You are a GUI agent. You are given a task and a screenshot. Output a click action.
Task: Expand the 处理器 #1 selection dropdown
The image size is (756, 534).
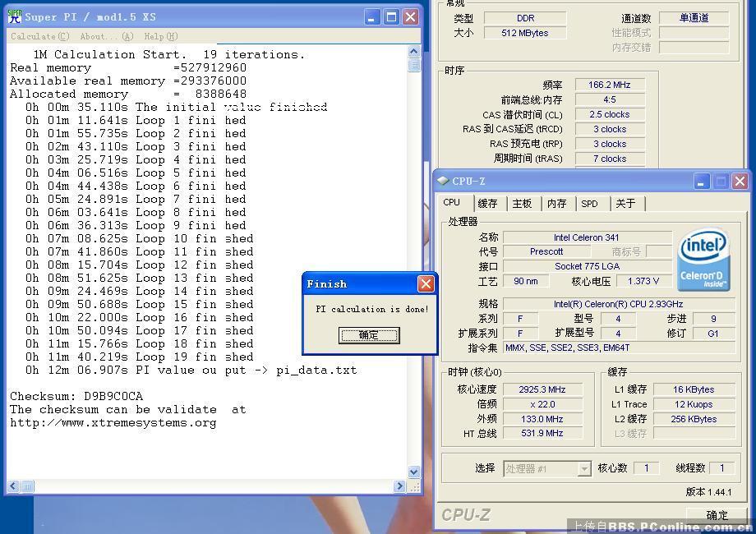pyautogui.click(x=584, y=468)
